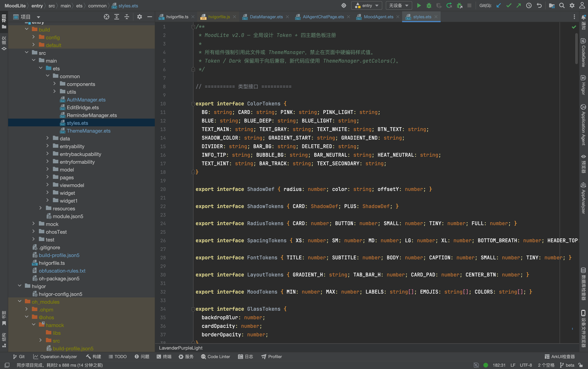Stop the running process with the square icon
The image size is (588, 369).
tap(469, 6)
